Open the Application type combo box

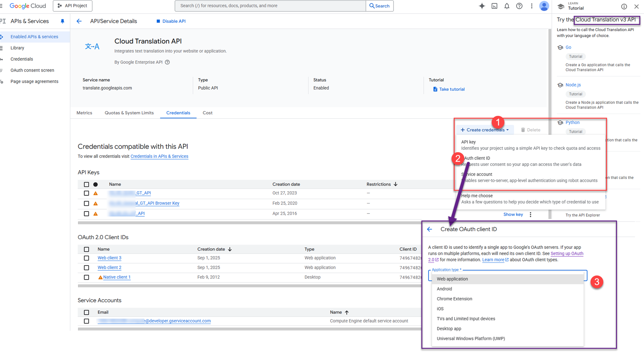(x=508, y=275)
